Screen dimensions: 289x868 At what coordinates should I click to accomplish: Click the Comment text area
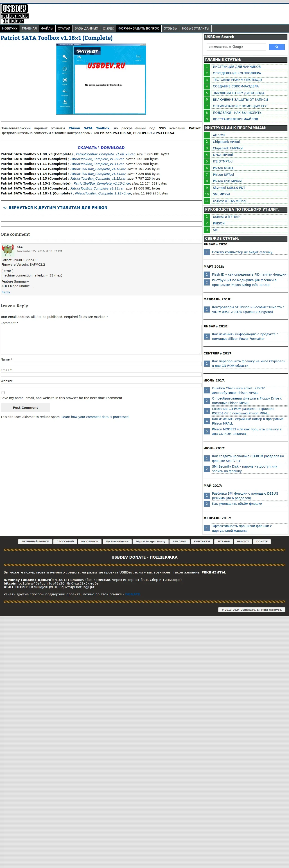(x=101, y=340)
